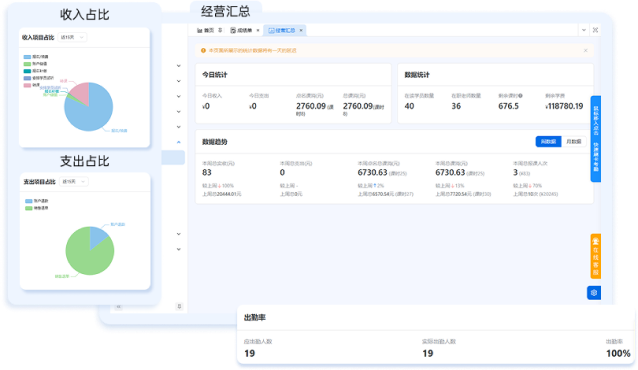The width and height of the screenshot is (638, 370).
Task: Open the 成绩单 tab
Action: (241, 31)
